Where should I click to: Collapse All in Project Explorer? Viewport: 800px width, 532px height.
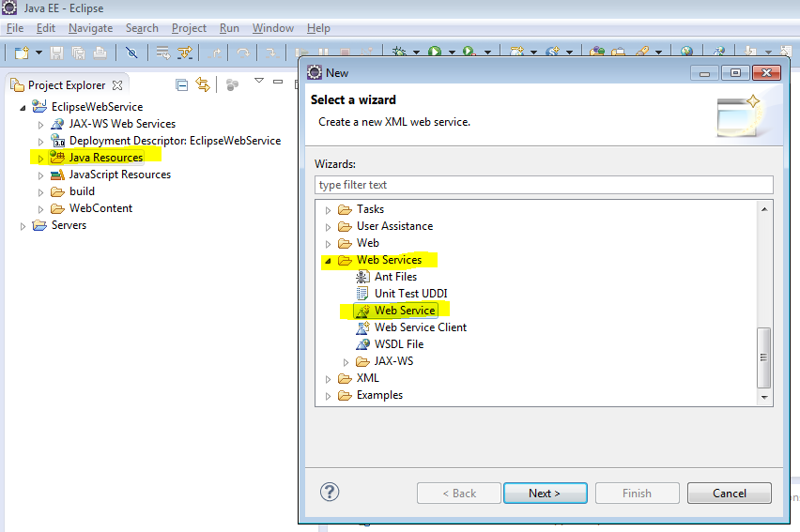pos(181,84)
